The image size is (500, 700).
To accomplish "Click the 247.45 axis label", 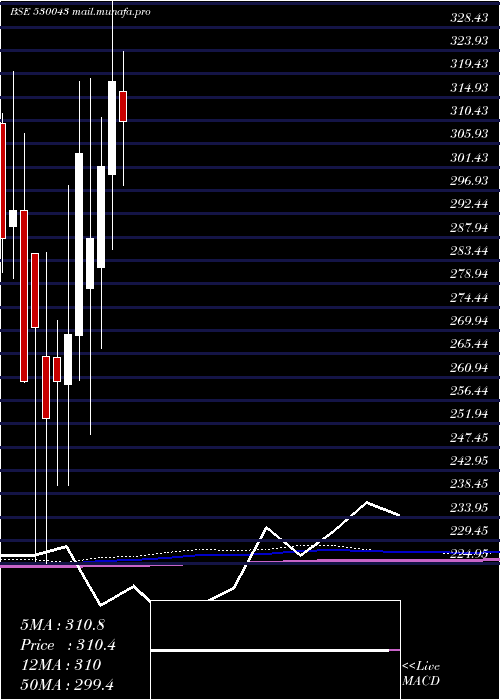I will point(469,437).
